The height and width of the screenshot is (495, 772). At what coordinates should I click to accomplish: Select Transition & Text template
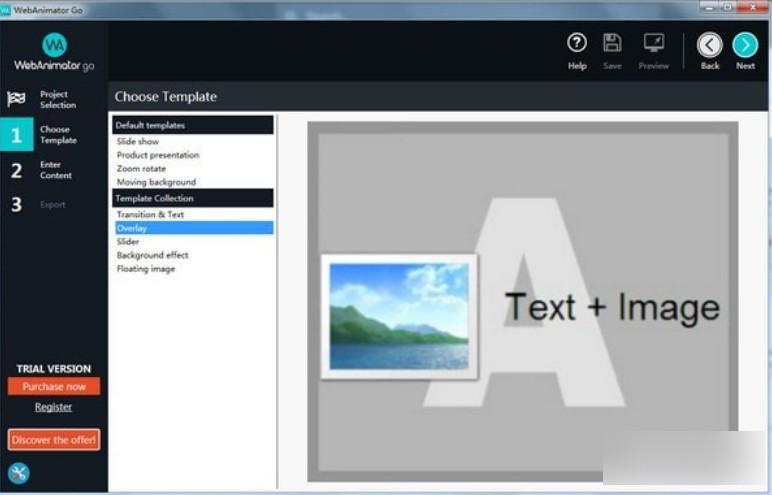(150, 215)
